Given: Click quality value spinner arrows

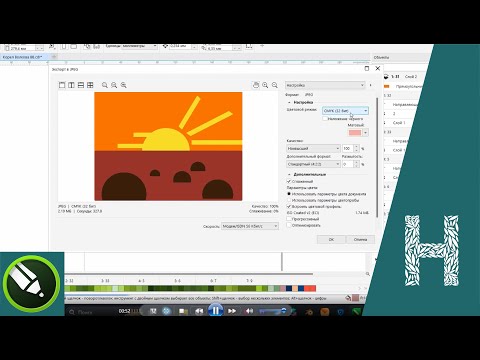Looking at the screenshot, I should (x=356, y=148).
